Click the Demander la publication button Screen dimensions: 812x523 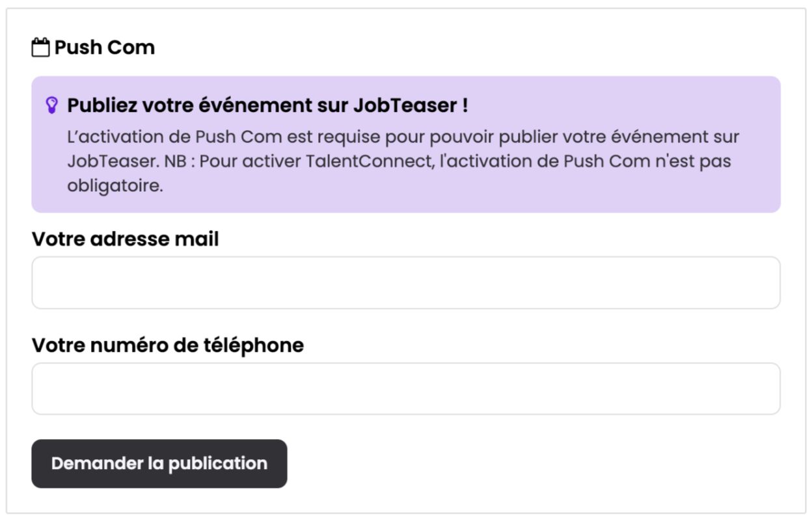point(159,464)
